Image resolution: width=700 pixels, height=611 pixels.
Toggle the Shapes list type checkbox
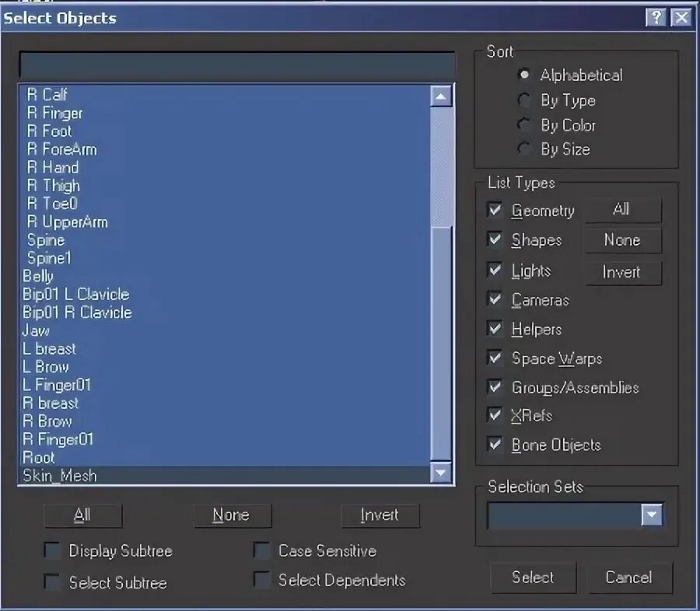point(495,239)
